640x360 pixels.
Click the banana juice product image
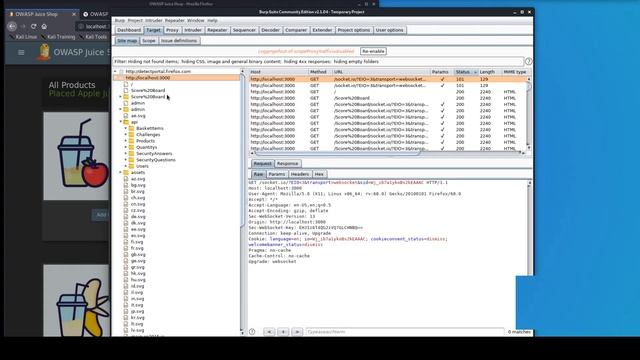(x=77, y=300)
